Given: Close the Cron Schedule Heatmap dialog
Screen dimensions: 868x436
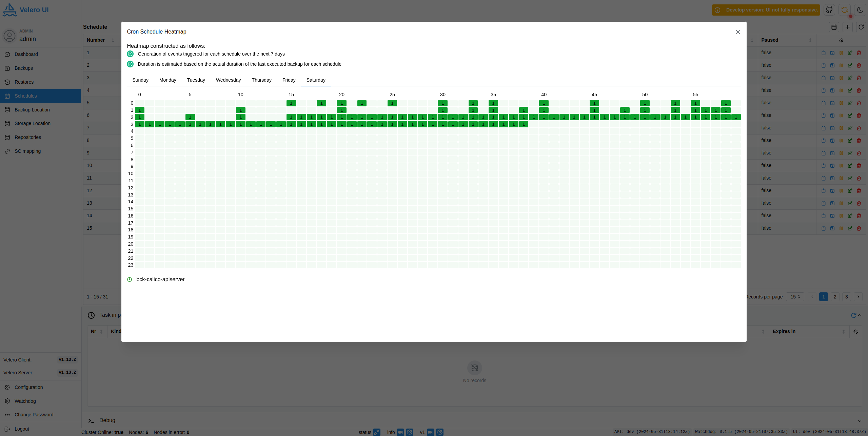Looking at the screenshot, I should tap(738, 32).
